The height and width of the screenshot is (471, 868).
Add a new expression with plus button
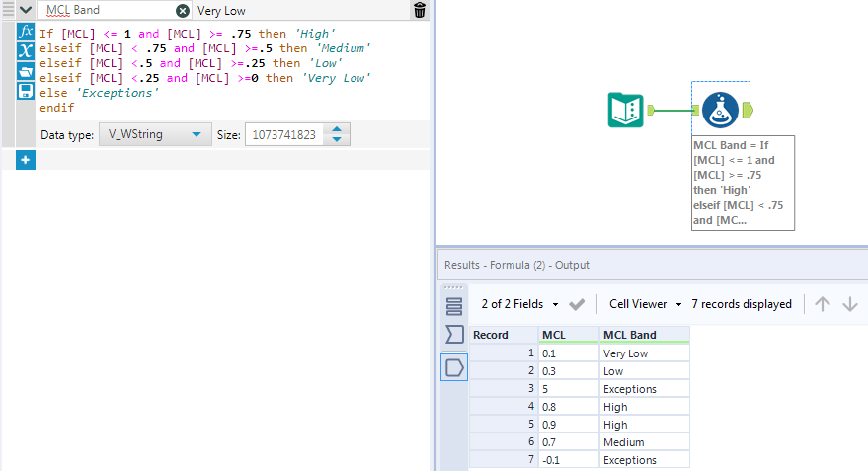click(x=26, y=160)
